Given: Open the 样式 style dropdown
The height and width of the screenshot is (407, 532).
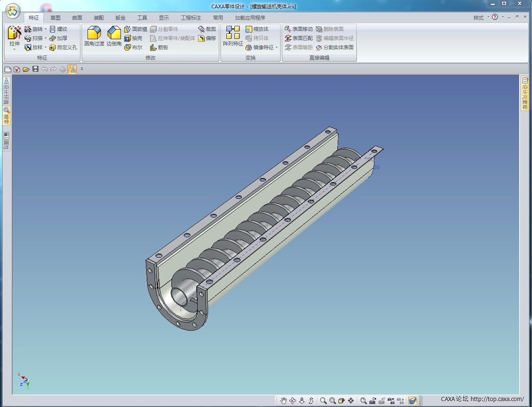Looking at the screenshot, I should click(x=481, y=18).
